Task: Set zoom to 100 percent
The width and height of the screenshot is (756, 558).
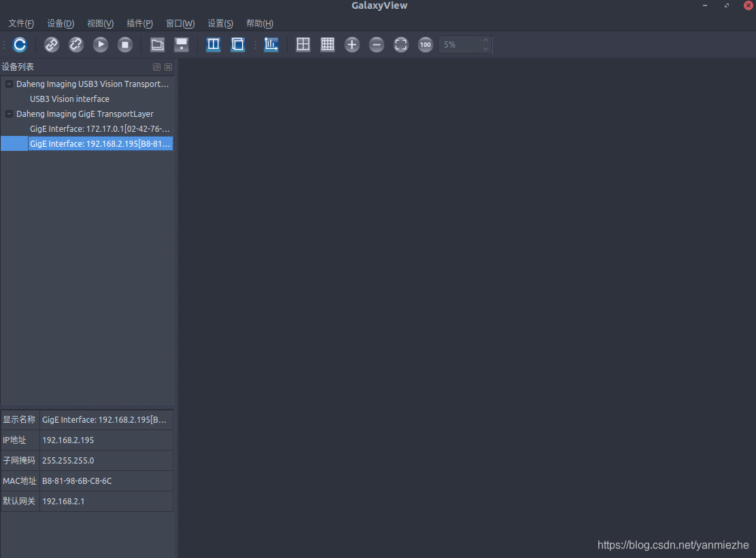Action: coord(426,44)
